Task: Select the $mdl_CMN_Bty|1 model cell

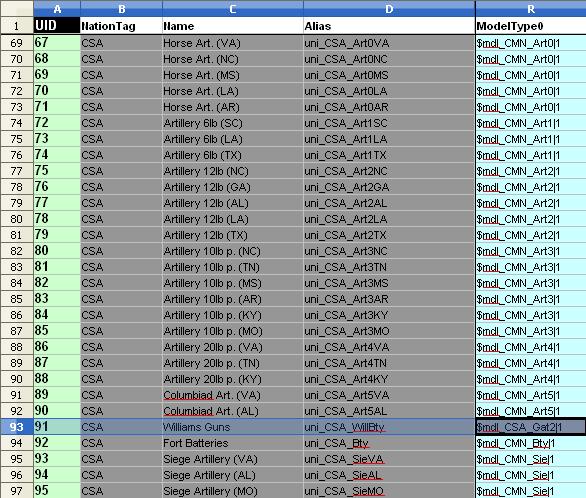Action: pos(531,443)
